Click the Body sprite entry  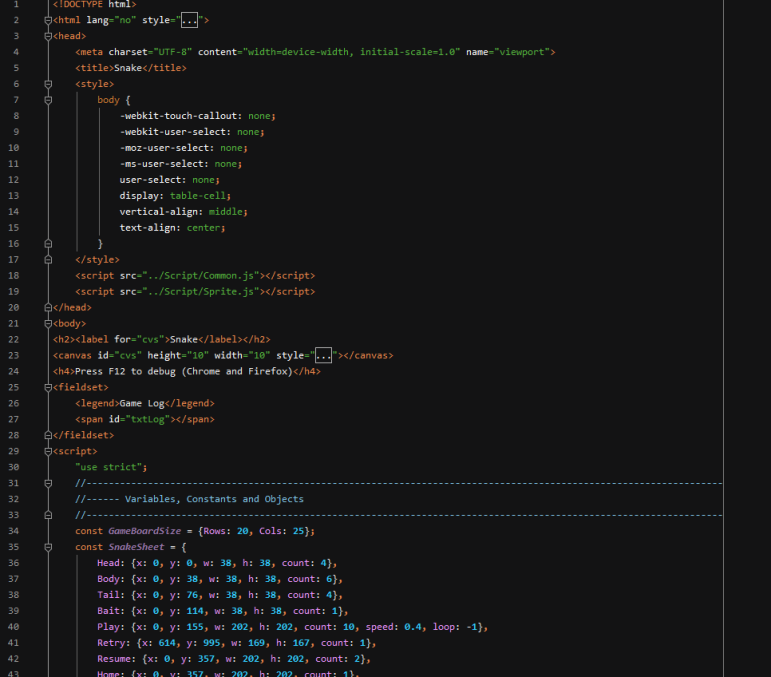pos(220,579)
